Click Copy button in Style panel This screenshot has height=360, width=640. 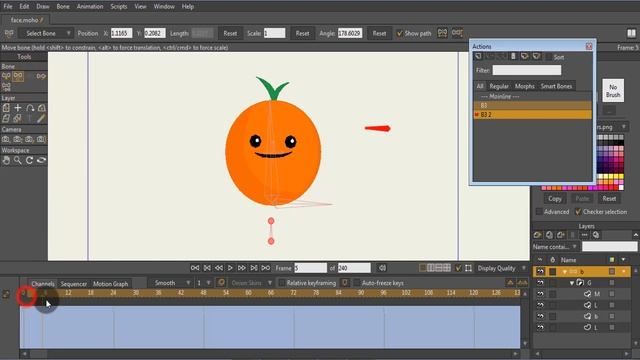pyautogui.click(x=555, y=199)
